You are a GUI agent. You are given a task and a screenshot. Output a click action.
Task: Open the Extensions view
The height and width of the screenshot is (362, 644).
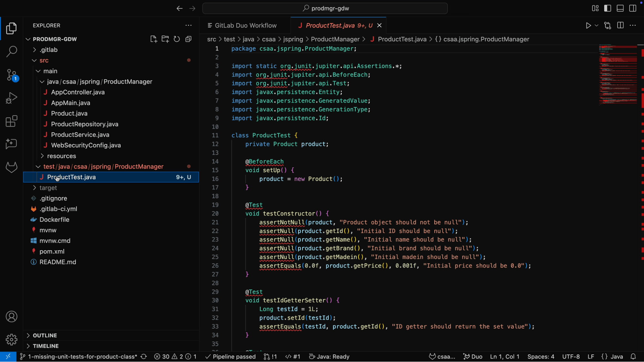point(11,121)
